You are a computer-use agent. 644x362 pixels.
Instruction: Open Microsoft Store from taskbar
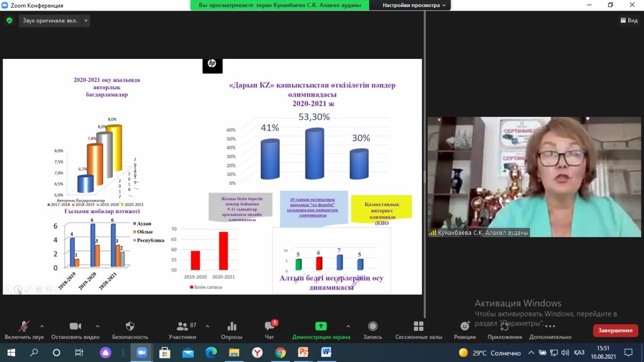click(165, 352)
